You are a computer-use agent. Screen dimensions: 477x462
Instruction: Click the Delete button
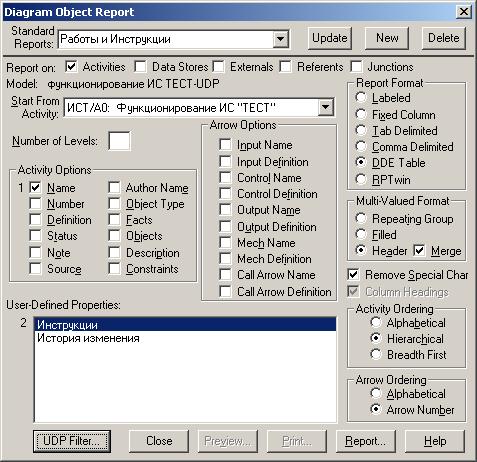coord(444,38)
